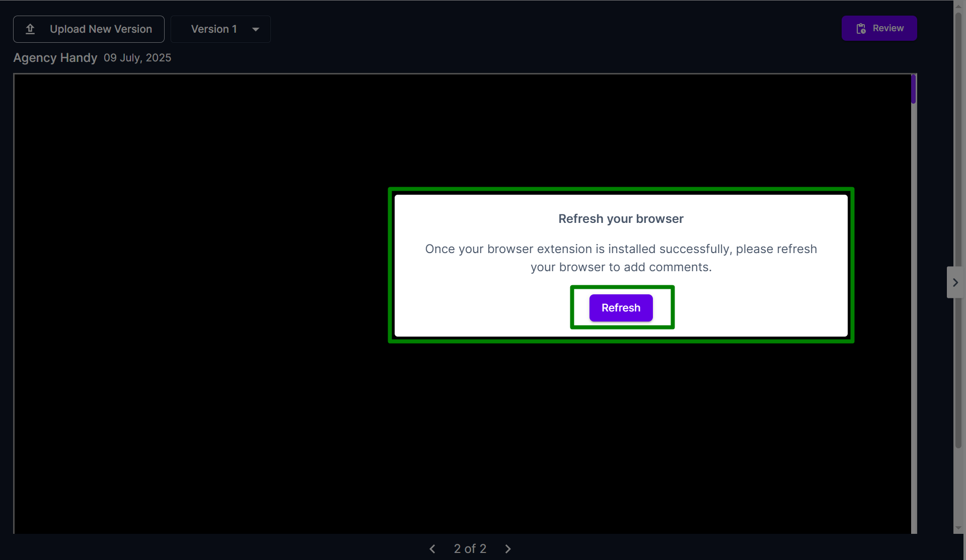The width and height of the screenshot is (966, 560).
Task: Go to the previous page chevron
Action: (x=432, y=549)
